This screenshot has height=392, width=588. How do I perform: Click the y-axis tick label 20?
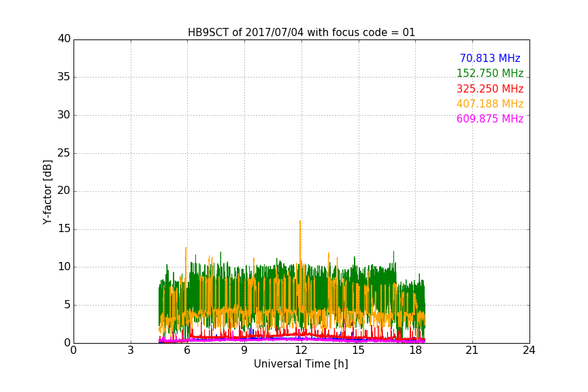[x=64, y=191]
